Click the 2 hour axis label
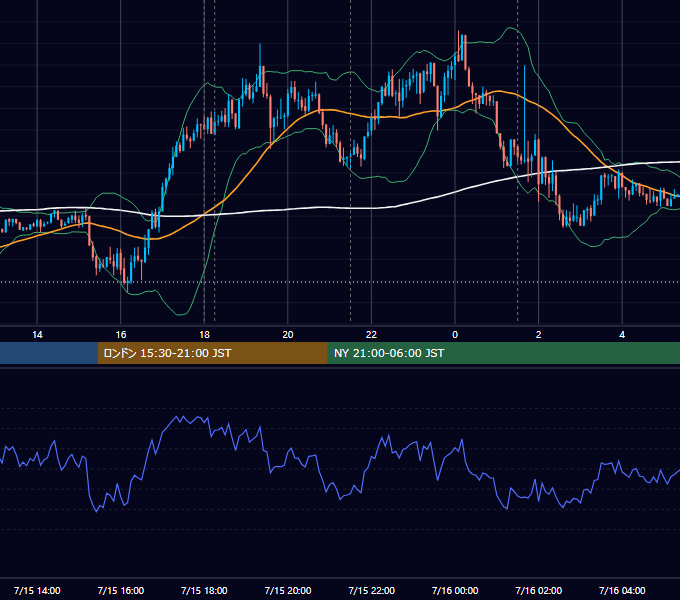680x600 pixels. (539, 335)
